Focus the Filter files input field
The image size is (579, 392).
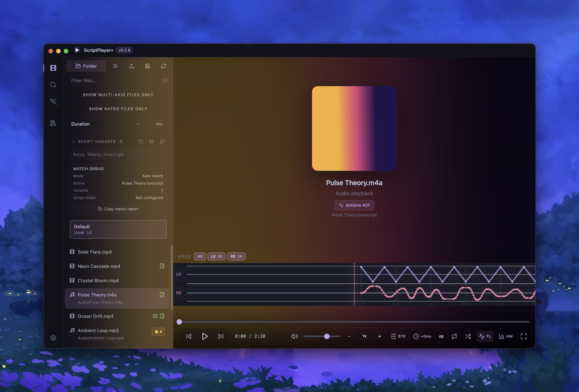118,80
